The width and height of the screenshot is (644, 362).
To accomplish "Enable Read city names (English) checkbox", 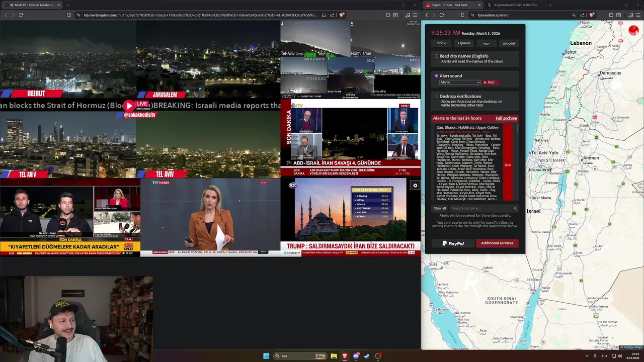I will (x=436, y=56).
